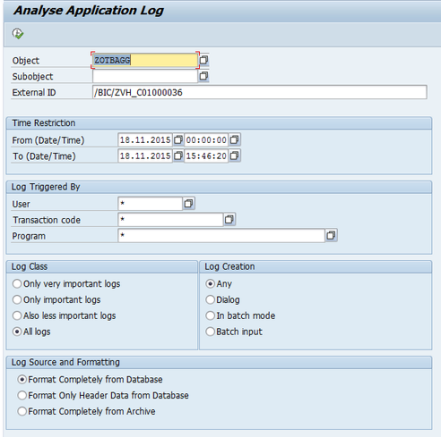Select Only very important logs option
The image size is (441, 437).
coord(17,284)
